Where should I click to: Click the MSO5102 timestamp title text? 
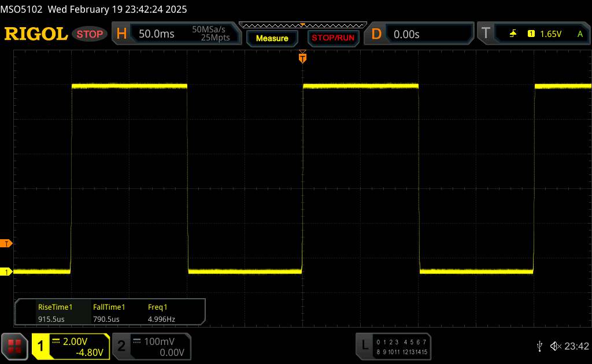(94, 9)
